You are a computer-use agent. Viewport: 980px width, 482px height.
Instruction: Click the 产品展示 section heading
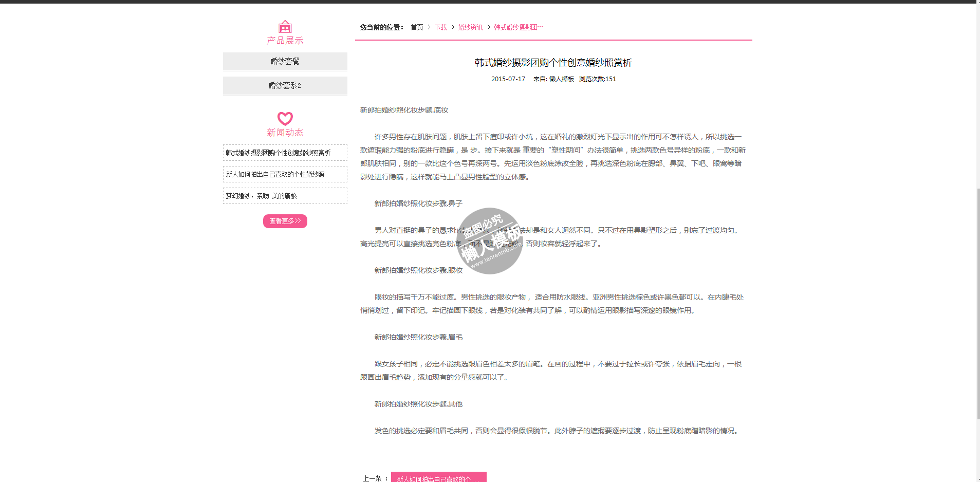[285, 41]
